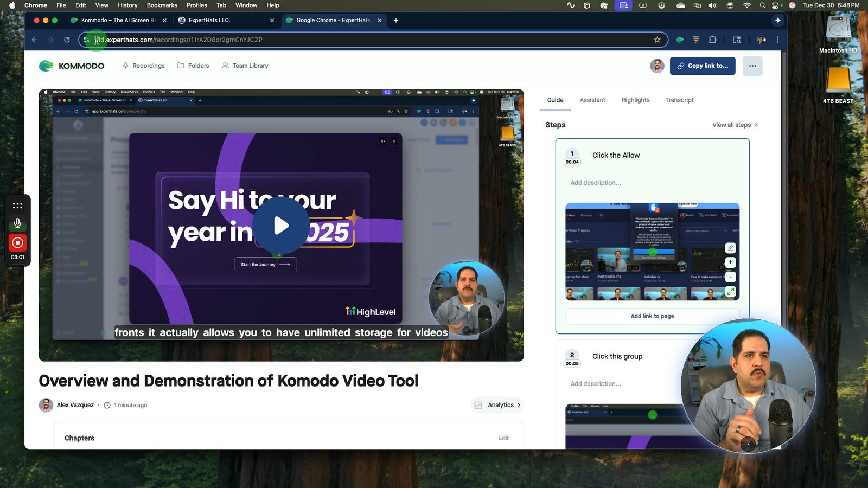Open Analytics for this recording
The image size is (868, 488).
tap(497, 405)
